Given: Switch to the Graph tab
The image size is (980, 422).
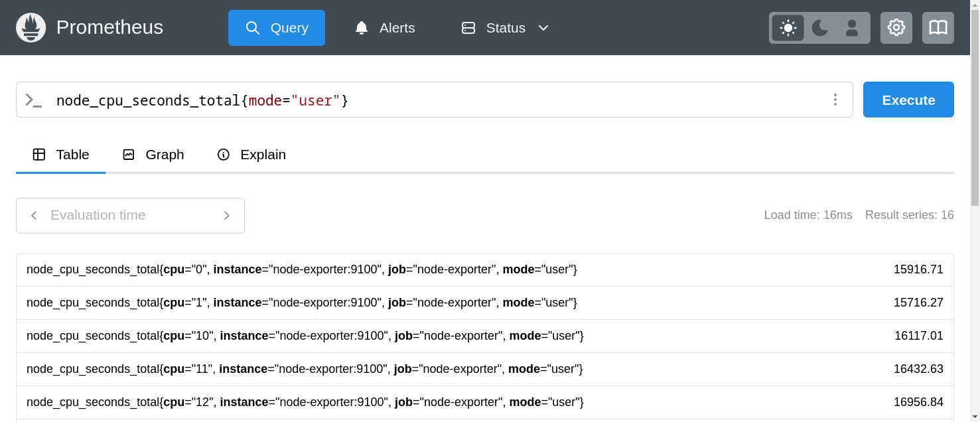Looking at the screenshot, I should point(153,155).
